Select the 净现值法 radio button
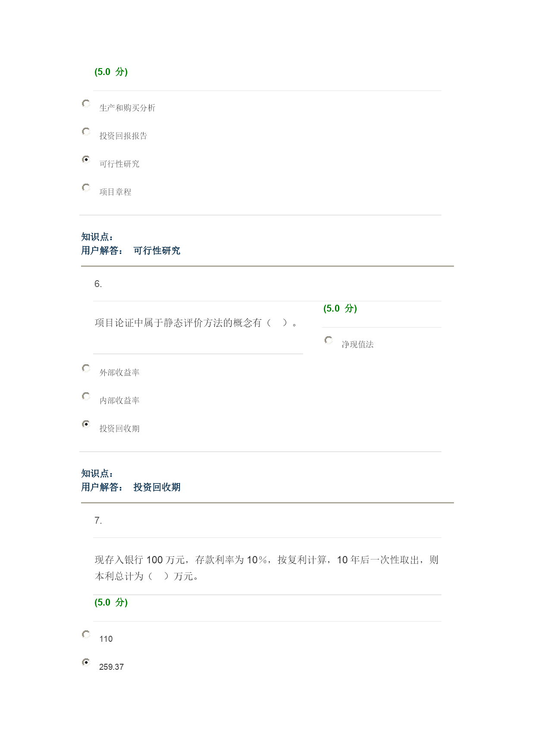This screenshot has height=756, width=535. (329, 340)
